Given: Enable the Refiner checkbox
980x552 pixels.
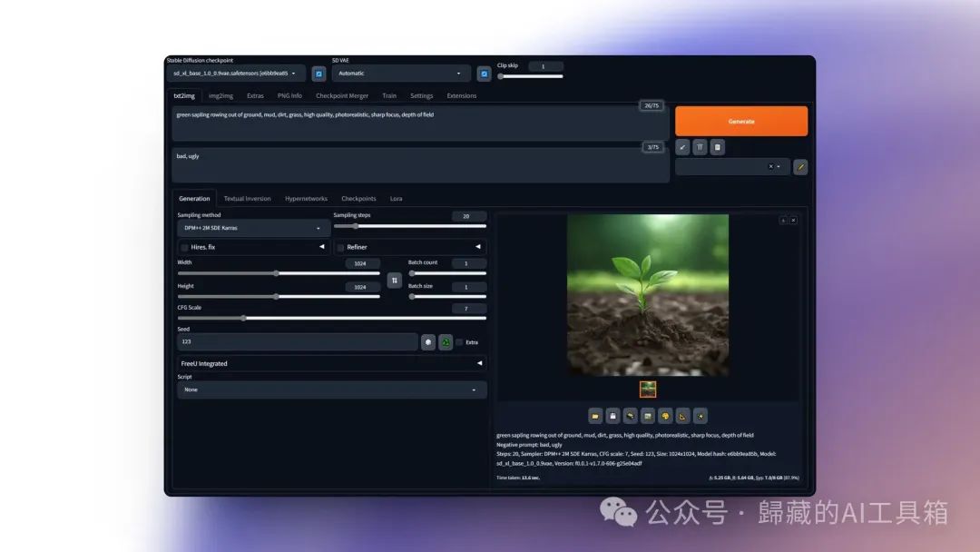Looking at the screenshot, I should pyautogui.click(x=340, y=248).
